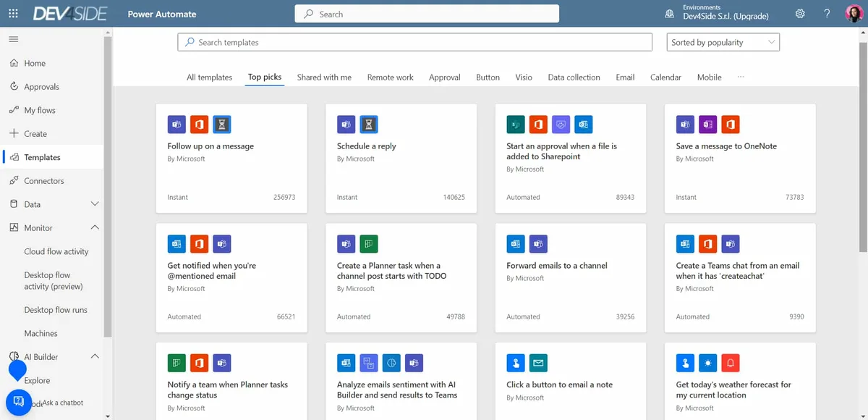
Task: Open the Help question mark icon
Action: pyautogui.click(x=827, y=14)
